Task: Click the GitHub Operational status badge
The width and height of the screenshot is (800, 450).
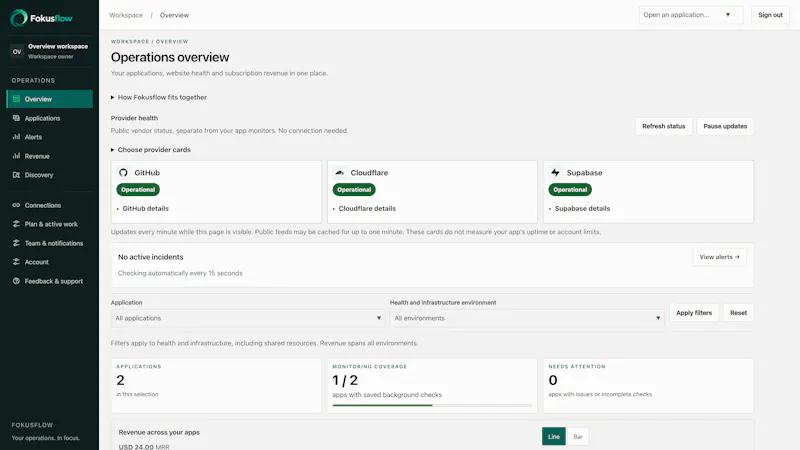Action: [138, 189]
